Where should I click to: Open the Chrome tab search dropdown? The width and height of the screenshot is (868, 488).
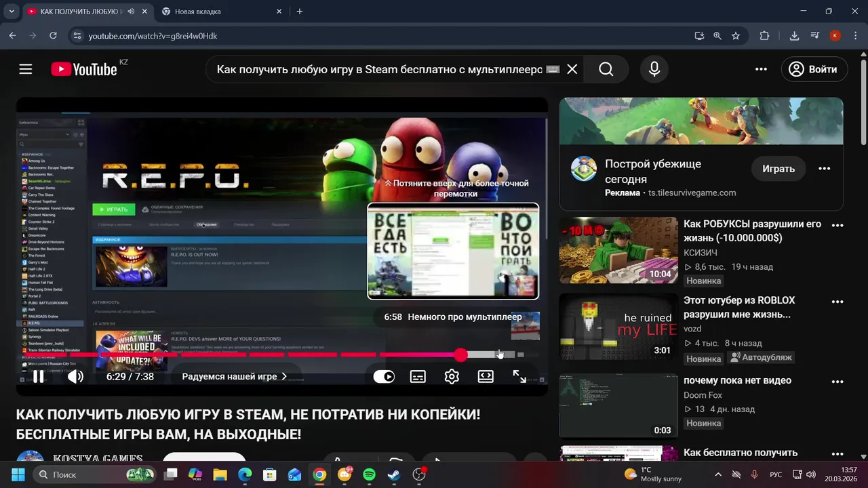coord(11,12)
